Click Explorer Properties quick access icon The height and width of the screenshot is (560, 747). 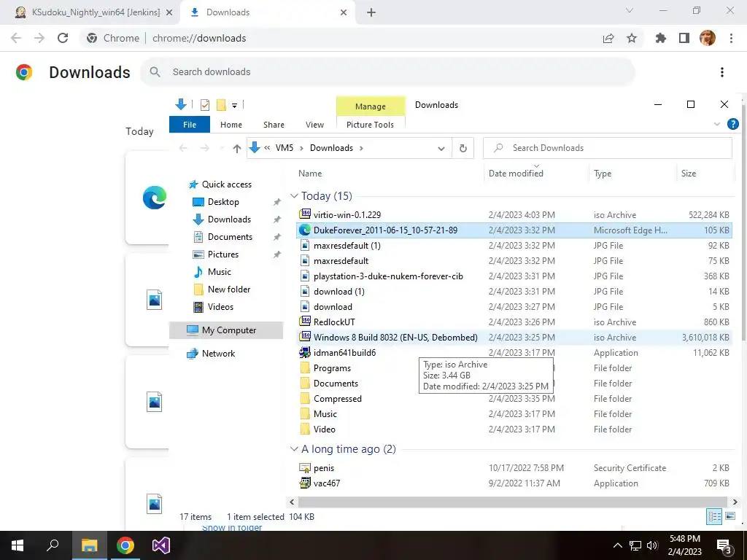coord(205,105)
